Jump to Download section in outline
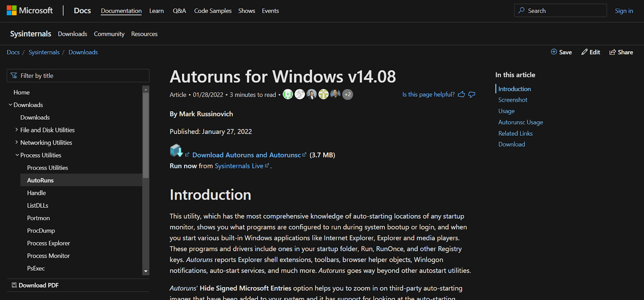The image size is (644, 300). click(512, 144)
